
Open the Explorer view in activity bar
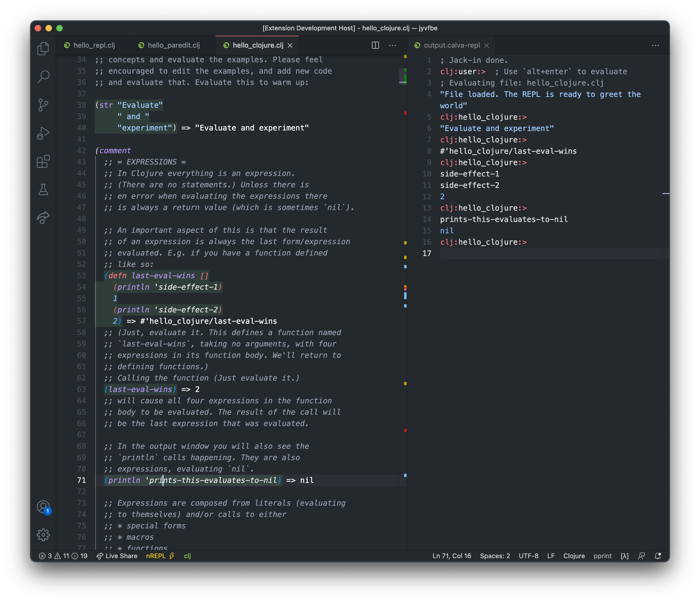coord(43,49)
